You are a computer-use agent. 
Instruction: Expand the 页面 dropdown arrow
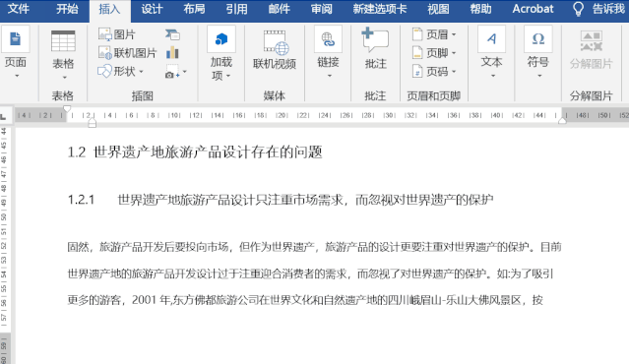coord(17,76)
